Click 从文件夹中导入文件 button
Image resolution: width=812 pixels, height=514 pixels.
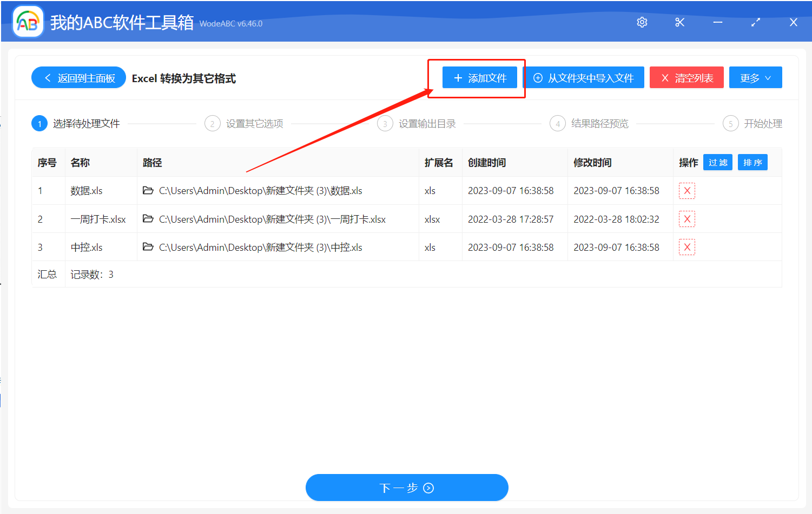(x=585, y=77)
